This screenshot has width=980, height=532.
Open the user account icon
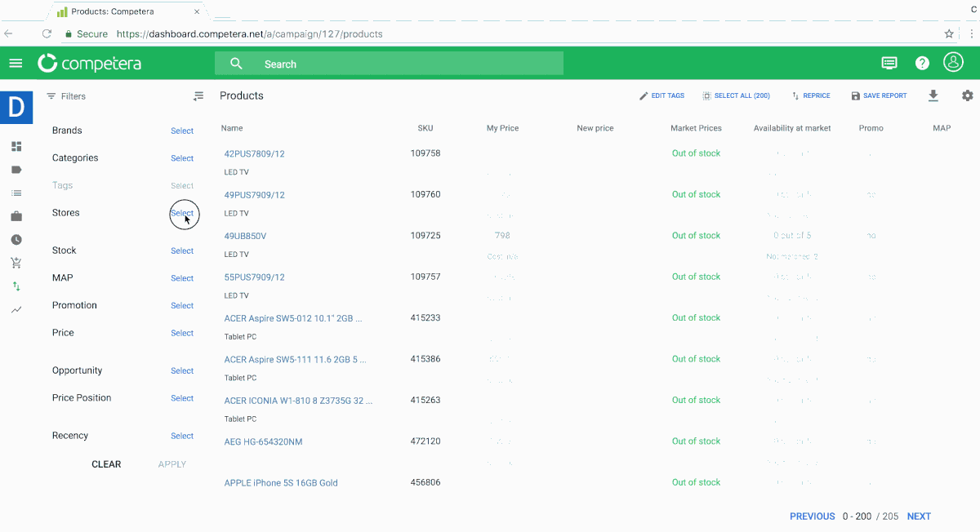[953, 62]
